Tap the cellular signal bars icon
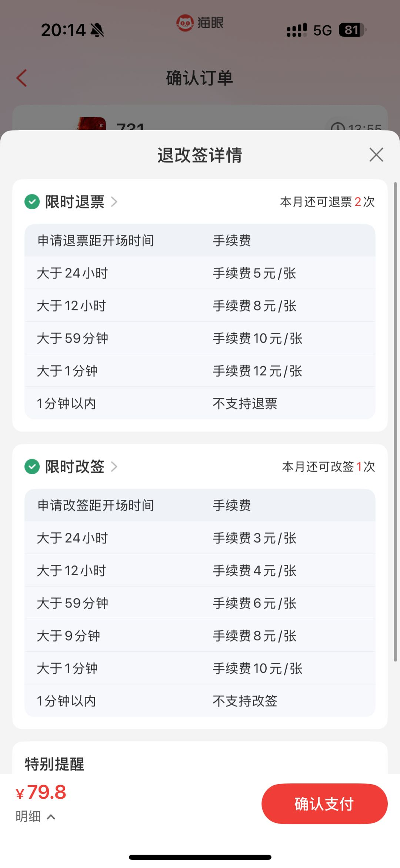 [x=297, y=30]
